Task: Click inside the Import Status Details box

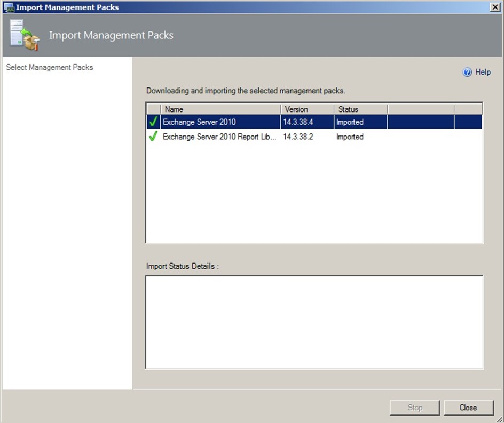Action: point(314,322)
